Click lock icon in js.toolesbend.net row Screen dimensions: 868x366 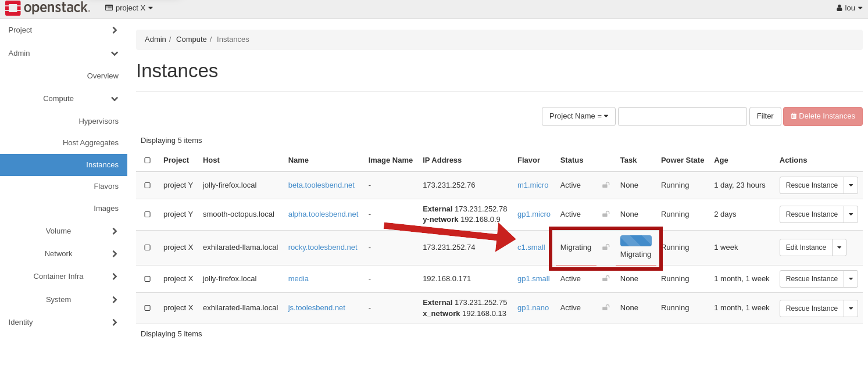606,308
